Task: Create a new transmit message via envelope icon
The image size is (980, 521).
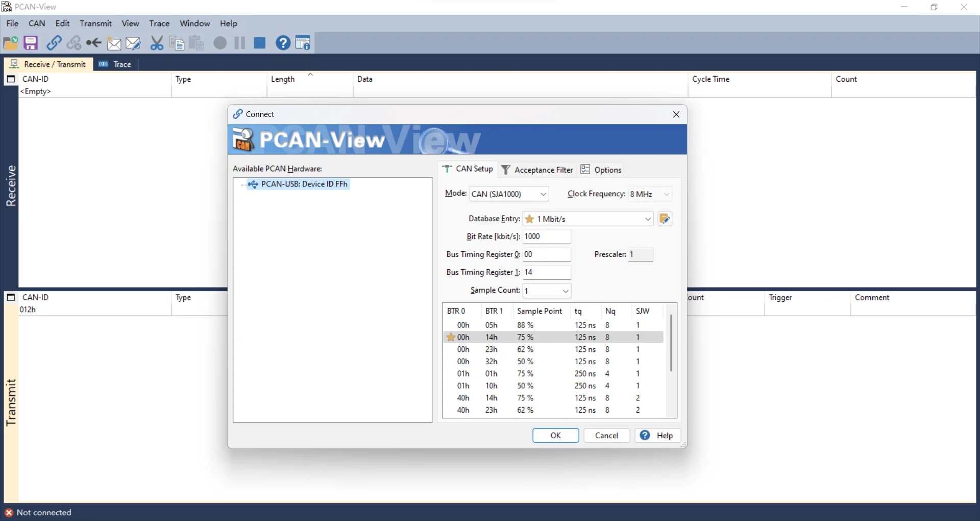Action: click(114, 43)
